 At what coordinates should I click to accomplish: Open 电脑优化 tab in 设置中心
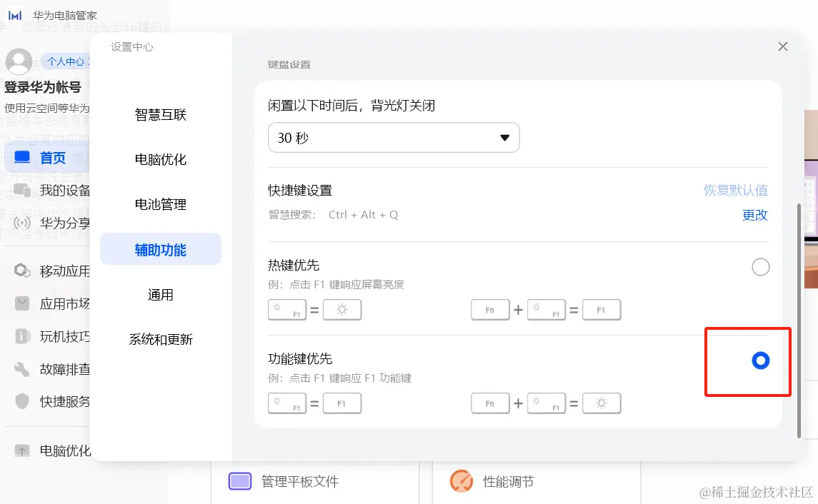click(161, 159)
